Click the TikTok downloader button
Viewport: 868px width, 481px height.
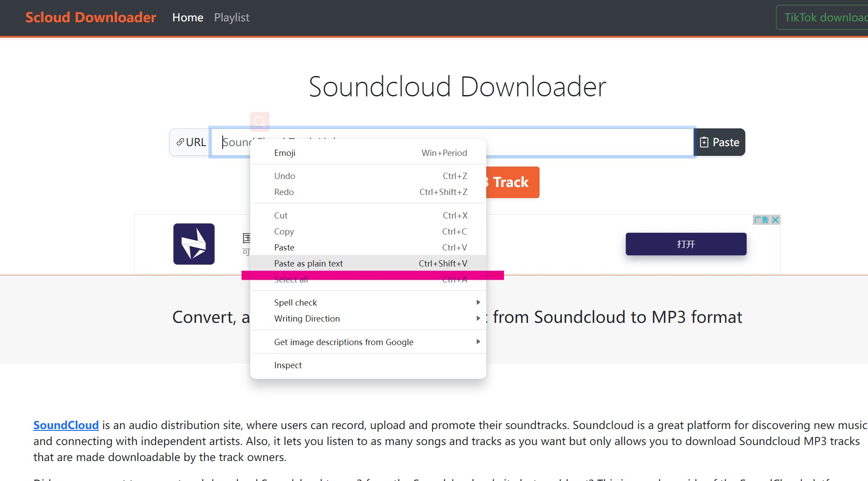click(x=822, y=17)
